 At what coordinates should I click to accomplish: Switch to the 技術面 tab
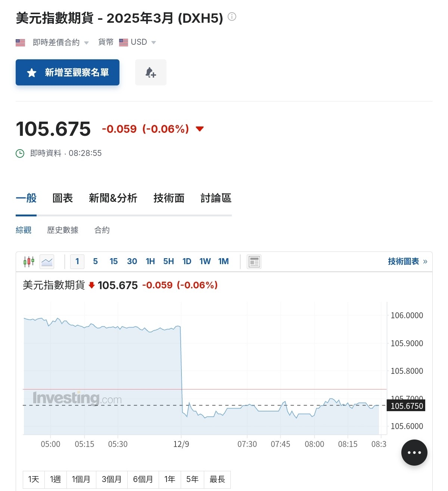click(x=168, y=198)
